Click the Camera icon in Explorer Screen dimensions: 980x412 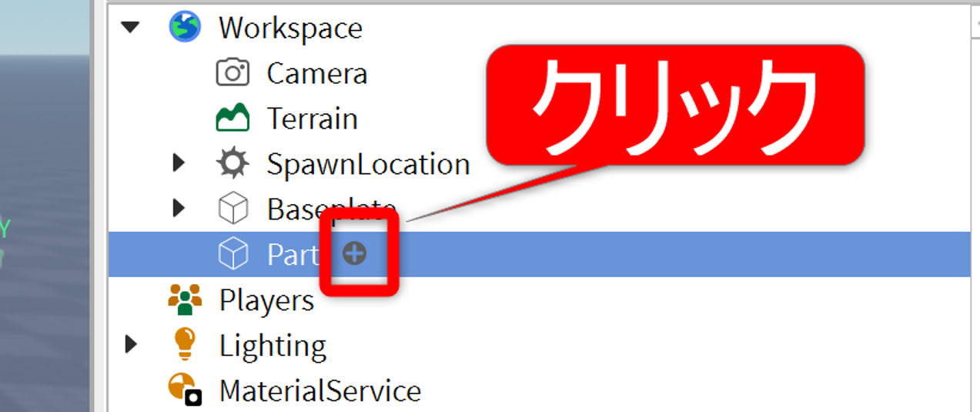(x=232, y=73)
